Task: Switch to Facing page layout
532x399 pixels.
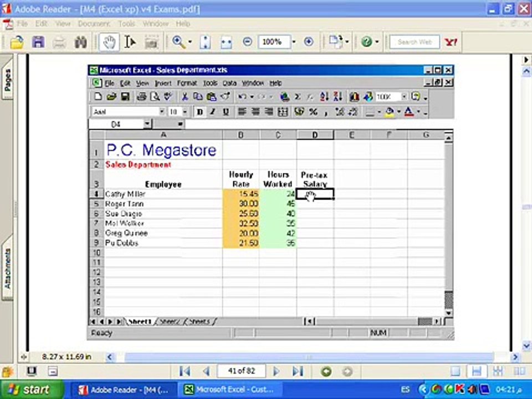Action: click(519, 371)
